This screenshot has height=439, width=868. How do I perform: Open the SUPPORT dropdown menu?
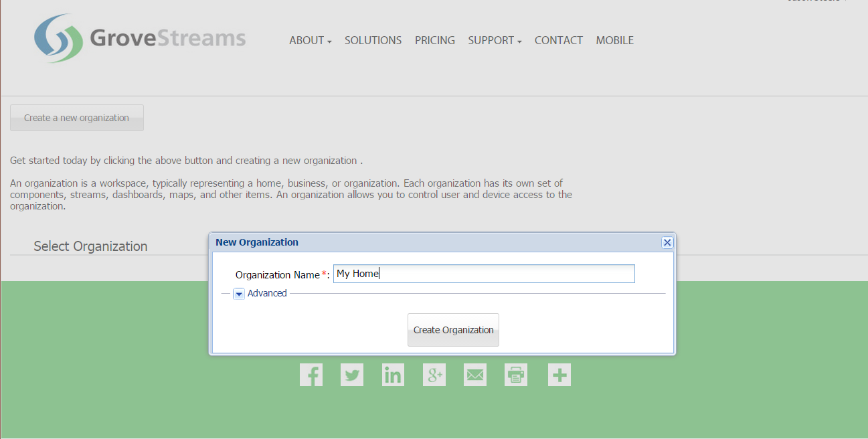495,41
